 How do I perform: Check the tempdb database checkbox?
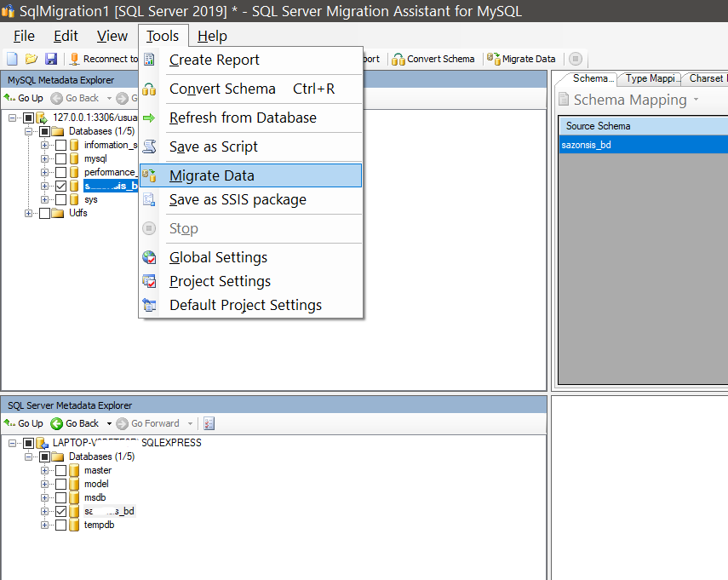[x=60, y=525]
